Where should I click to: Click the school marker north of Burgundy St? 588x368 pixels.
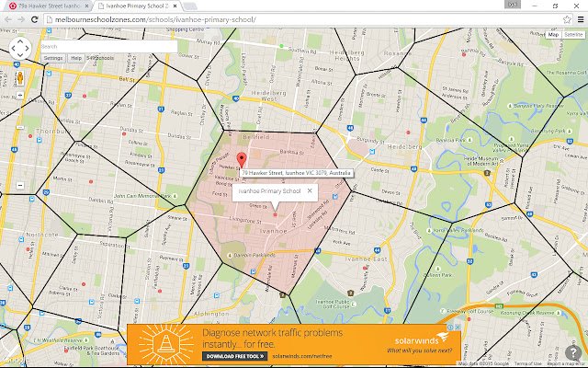[408, 132]
